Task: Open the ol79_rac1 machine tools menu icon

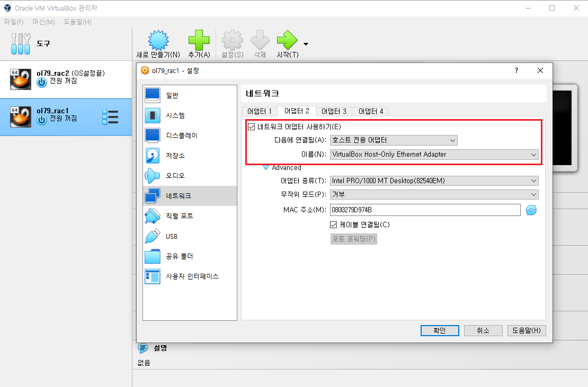Action: pyautogui.click(x=110, y=117)
